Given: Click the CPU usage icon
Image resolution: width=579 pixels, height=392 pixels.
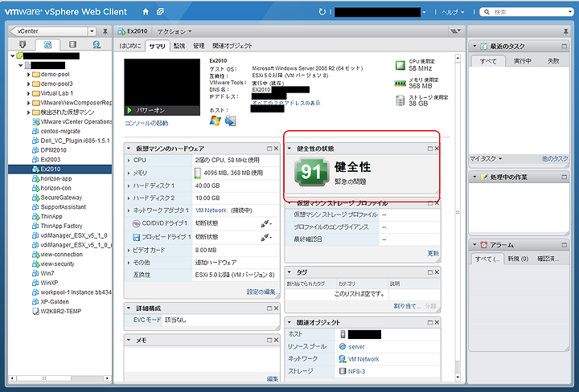Looking at the screenshot, I should [400, 65].
